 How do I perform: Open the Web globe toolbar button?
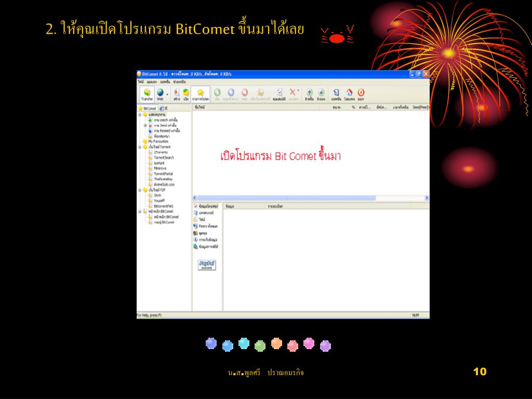(x=160, y=94)
